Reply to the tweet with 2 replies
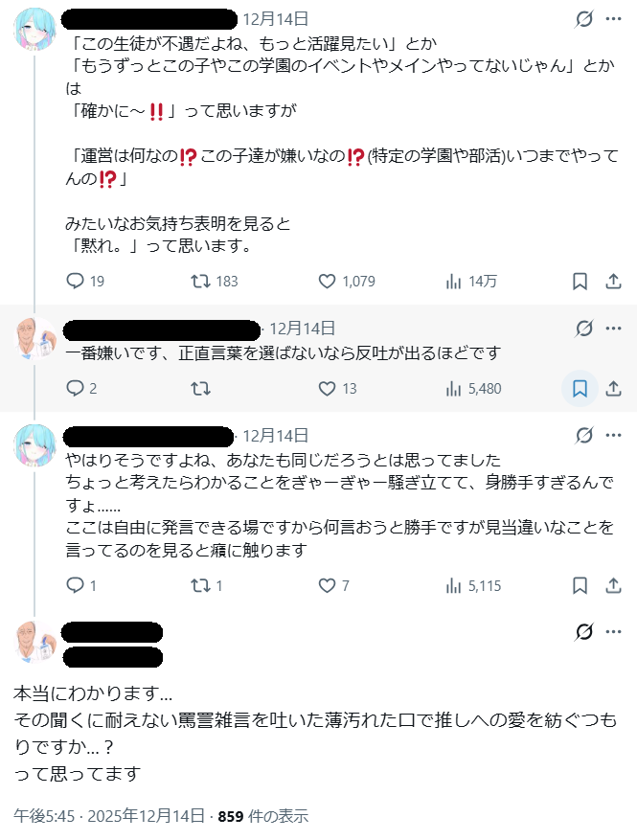637x840 pixels. point(77,389)
